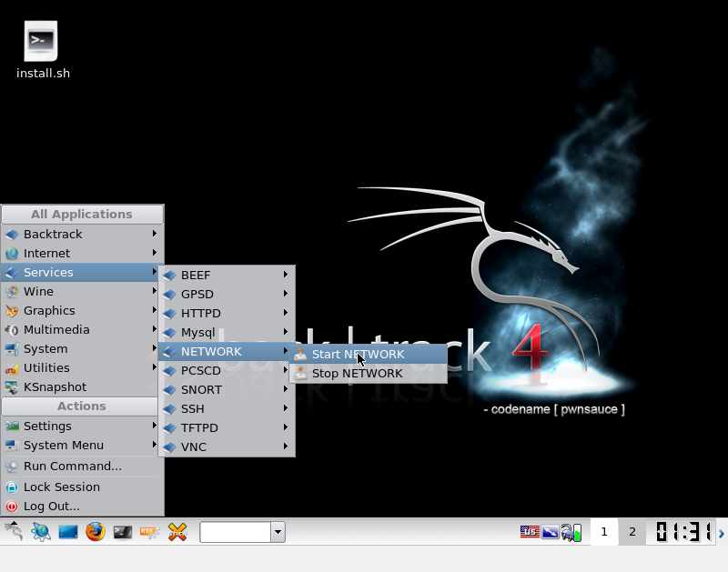The image size is (728, 572).
Task: Expand the hidden panel chevron by clock
Action: (x=722, y=534)
